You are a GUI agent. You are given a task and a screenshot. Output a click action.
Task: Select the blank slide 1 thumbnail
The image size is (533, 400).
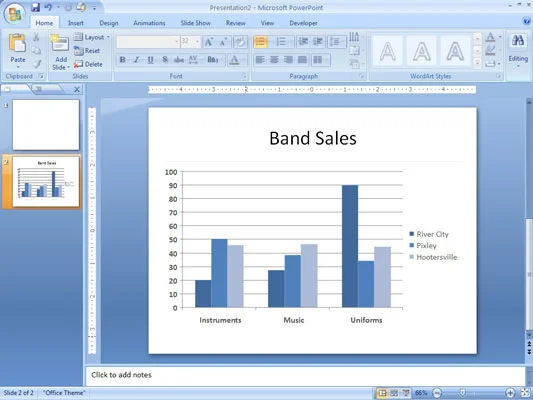click(46, 125)
